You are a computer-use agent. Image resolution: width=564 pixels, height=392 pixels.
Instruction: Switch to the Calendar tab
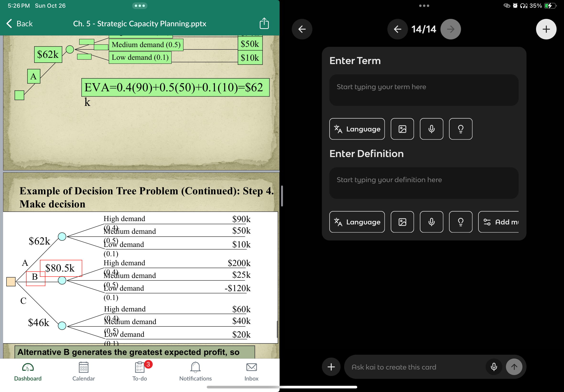pyautogui.click(x=83, y=371)
